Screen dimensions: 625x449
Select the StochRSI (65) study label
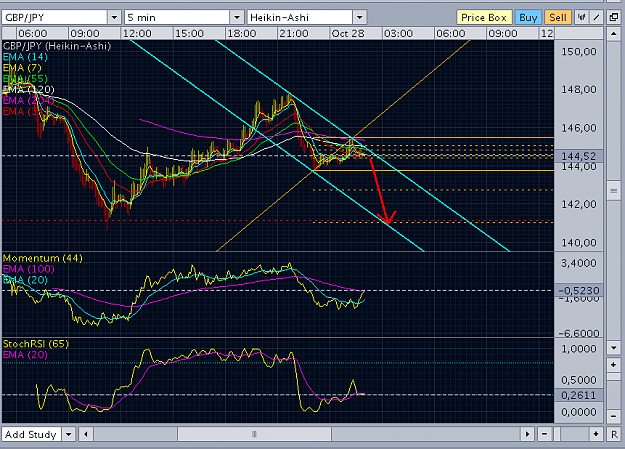36,344
